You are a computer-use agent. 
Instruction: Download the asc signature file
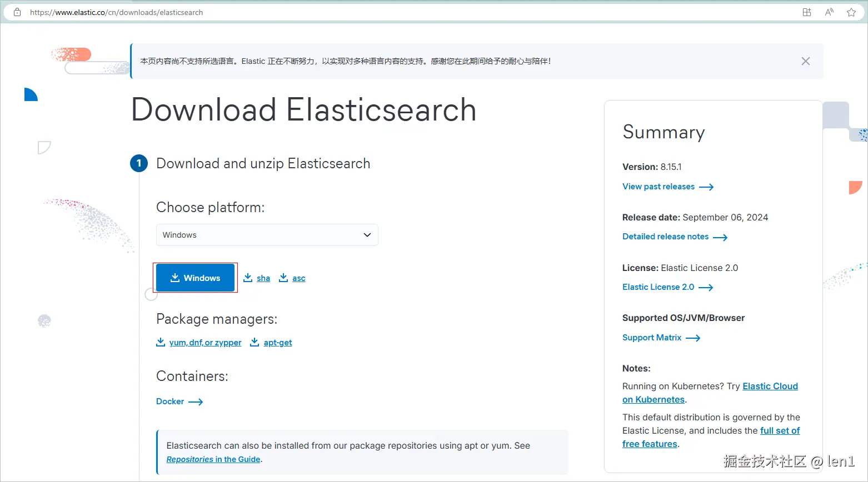(x=299, y=278)
